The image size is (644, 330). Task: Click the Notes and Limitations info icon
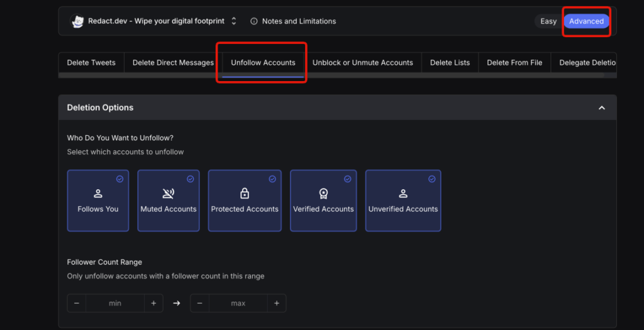click(254, 21)
